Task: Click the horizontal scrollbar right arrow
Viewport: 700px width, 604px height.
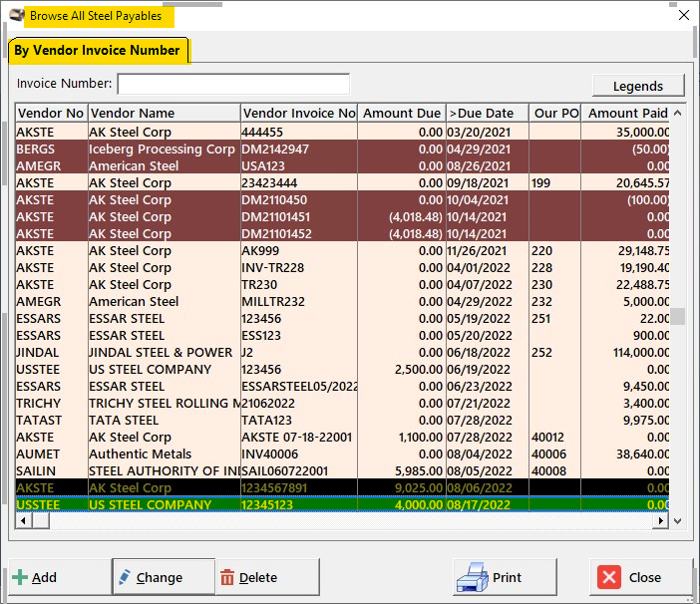Action: click(660, 520)
